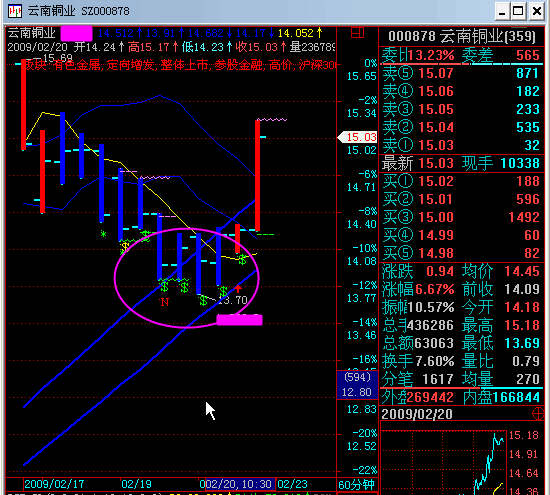Click the 买④ 14.99 buy order row
Image resolution: width=550 pixels, height=495 pixels.
click(x=461, y=235)
